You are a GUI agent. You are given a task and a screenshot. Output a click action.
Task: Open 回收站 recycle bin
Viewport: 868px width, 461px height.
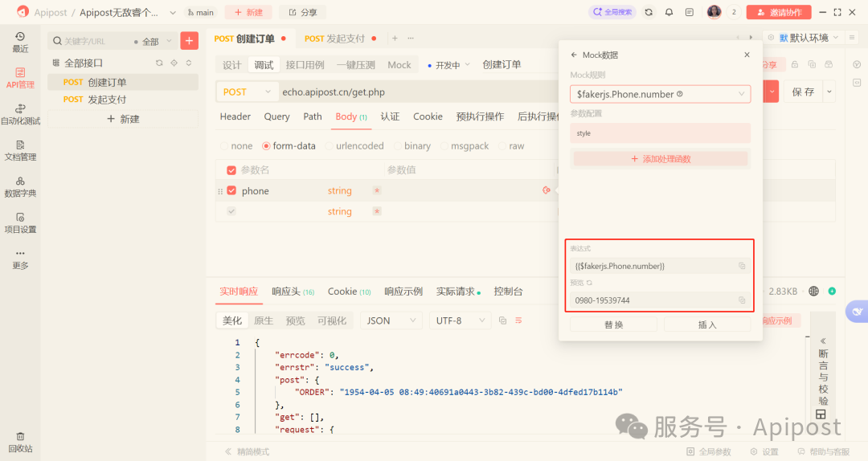pos(20,443)
